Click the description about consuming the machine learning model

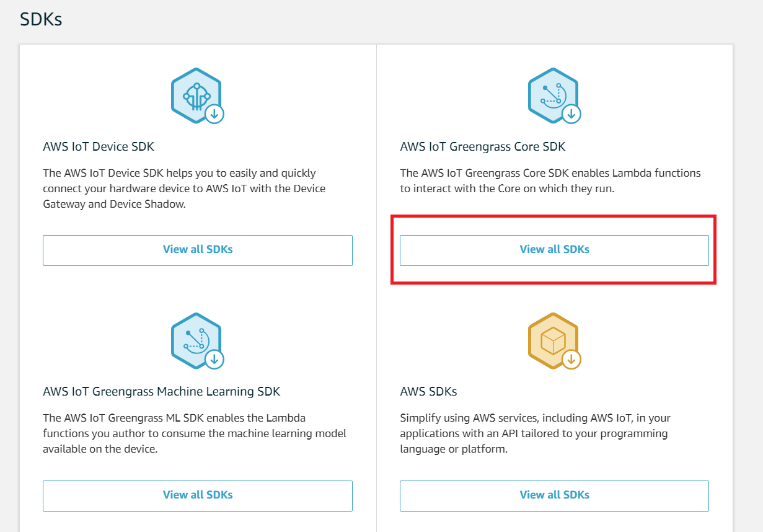[x=195, y=433]
